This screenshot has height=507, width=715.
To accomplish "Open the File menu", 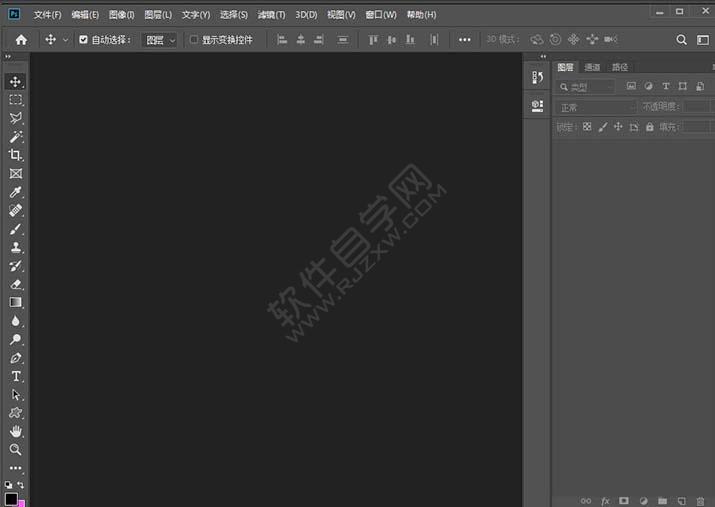I will click(47, 15).
